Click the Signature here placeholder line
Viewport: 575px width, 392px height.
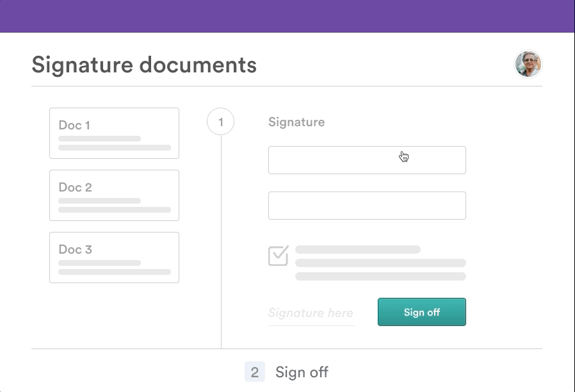311,313
